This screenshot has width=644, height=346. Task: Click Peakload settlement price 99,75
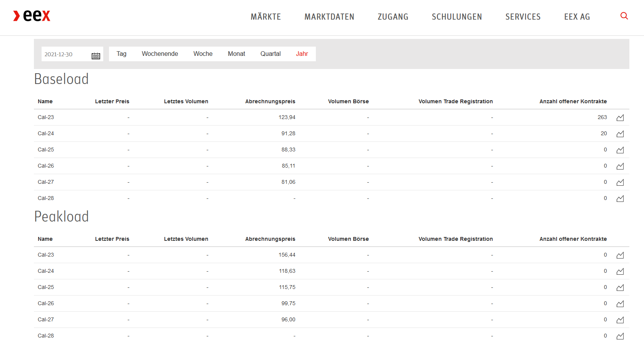point(288,303)
